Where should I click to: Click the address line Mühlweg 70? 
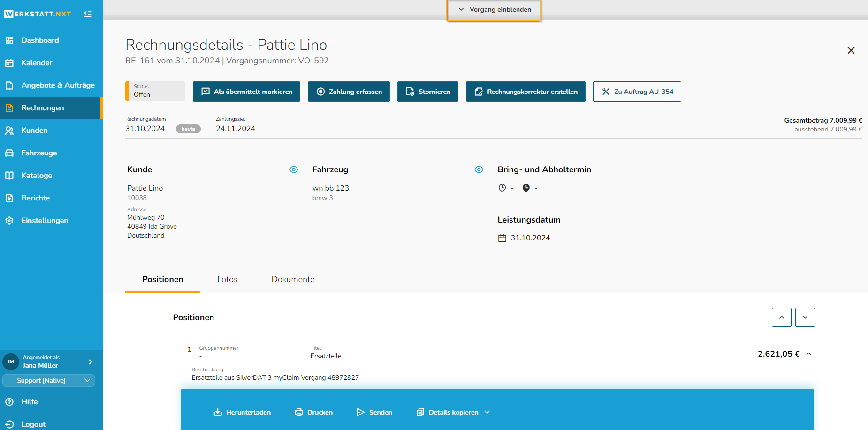coord(146,217)
